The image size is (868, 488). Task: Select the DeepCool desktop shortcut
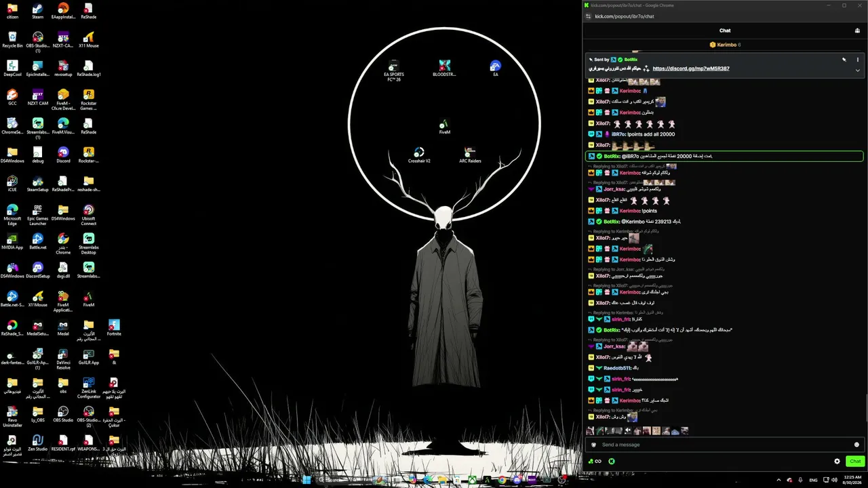12,68
